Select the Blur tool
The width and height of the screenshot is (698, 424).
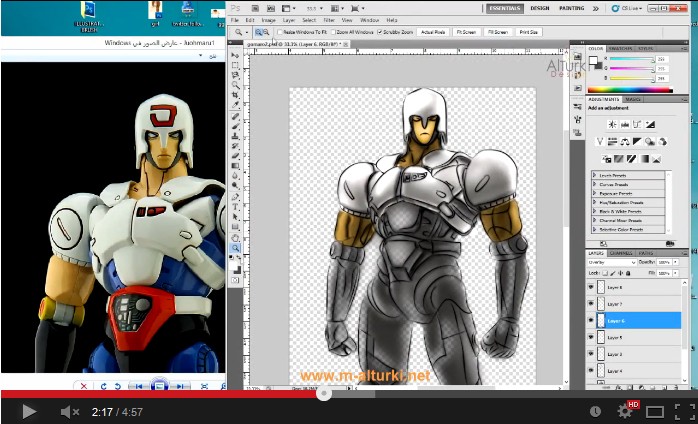pos(235,175)
